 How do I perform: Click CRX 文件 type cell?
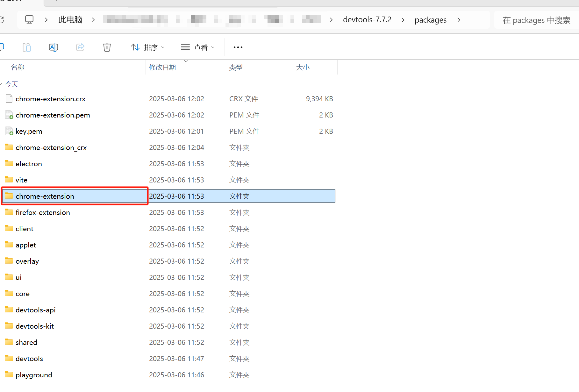coord(244,99)
